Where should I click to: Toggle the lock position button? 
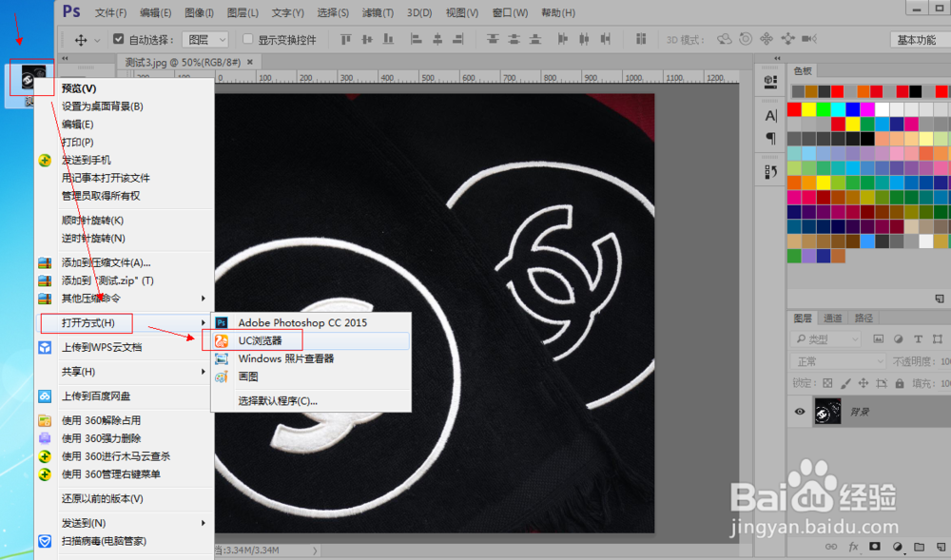point(864,383)
